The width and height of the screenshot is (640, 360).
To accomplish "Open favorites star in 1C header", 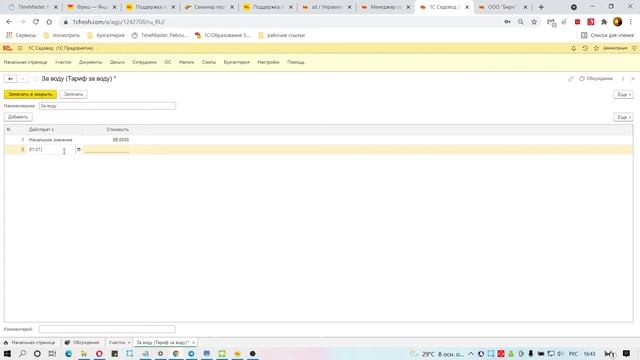I will click(596, 48).
